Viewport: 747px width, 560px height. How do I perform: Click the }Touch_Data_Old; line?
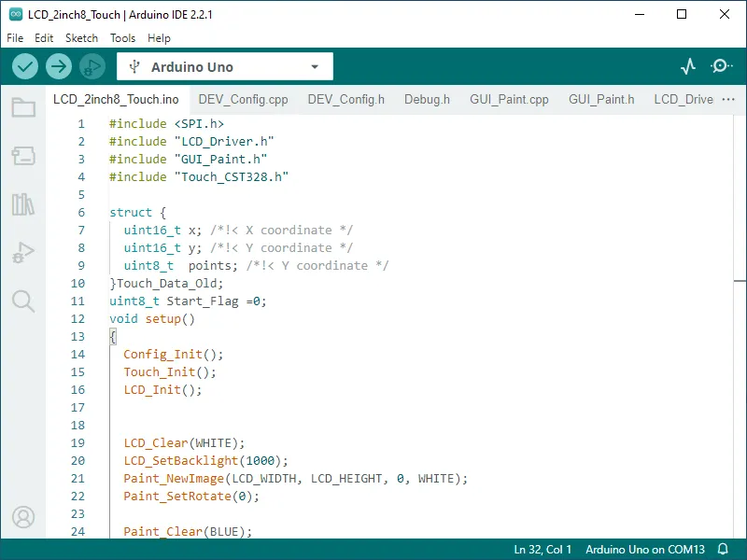coord(166,284)
